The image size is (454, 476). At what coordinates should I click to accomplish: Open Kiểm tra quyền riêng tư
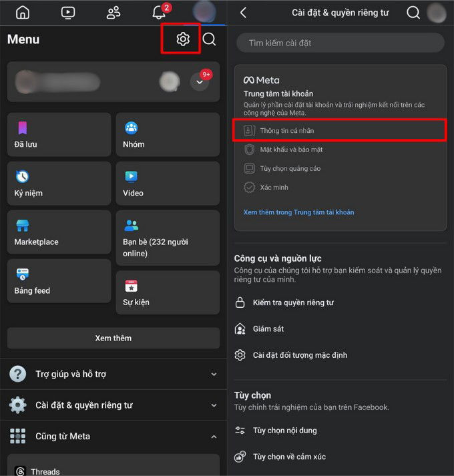click(293, 302)
